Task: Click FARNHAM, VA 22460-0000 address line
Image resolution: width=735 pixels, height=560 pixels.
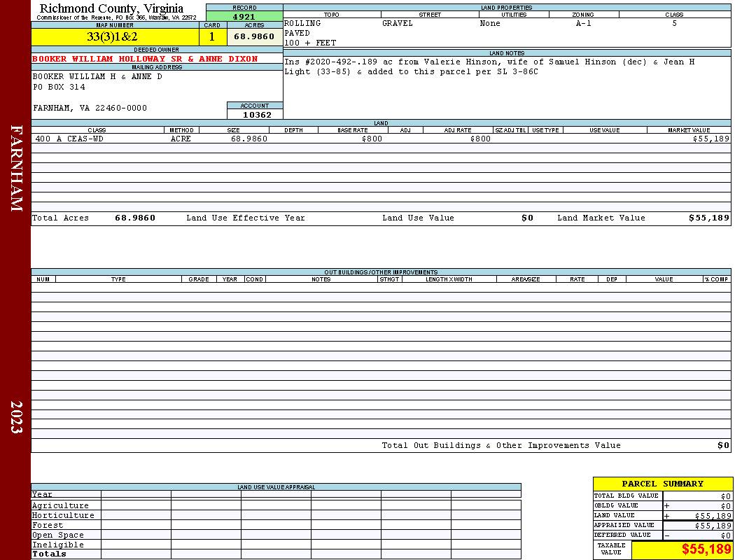Action: click(x=90, y=108)
